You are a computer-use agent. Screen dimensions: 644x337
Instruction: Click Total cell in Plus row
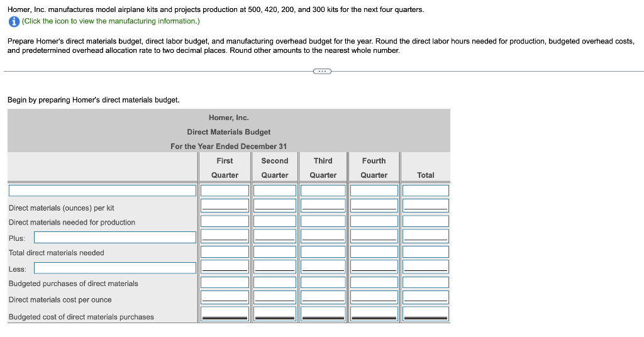click(426, 236)
